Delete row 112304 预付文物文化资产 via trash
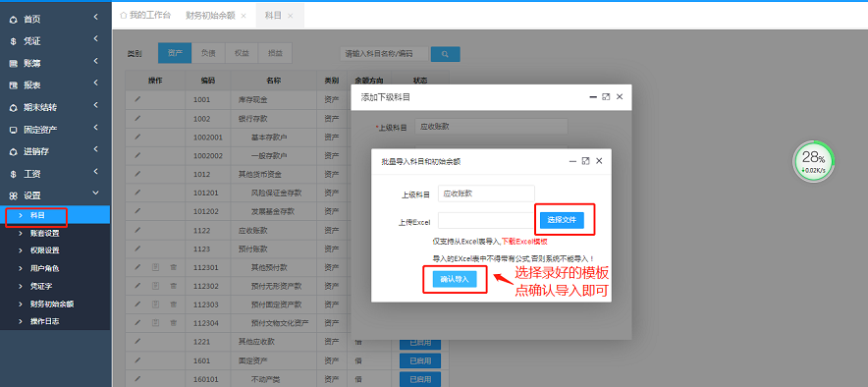 (x=173, y=322)
